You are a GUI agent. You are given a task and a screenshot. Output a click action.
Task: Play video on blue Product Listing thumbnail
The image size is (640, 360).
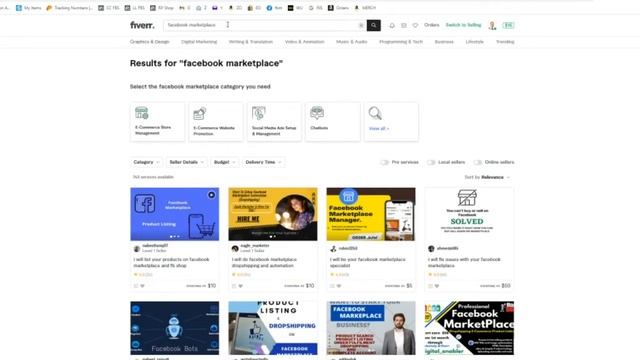[x=211, y=195]
